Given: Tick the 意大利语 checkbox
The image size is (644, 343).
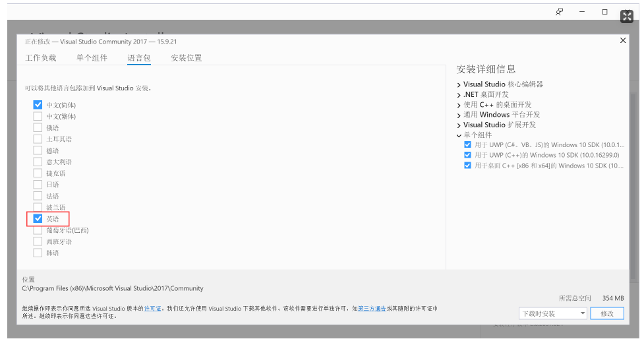Looking at the screenshot, I should coord(38,162).
